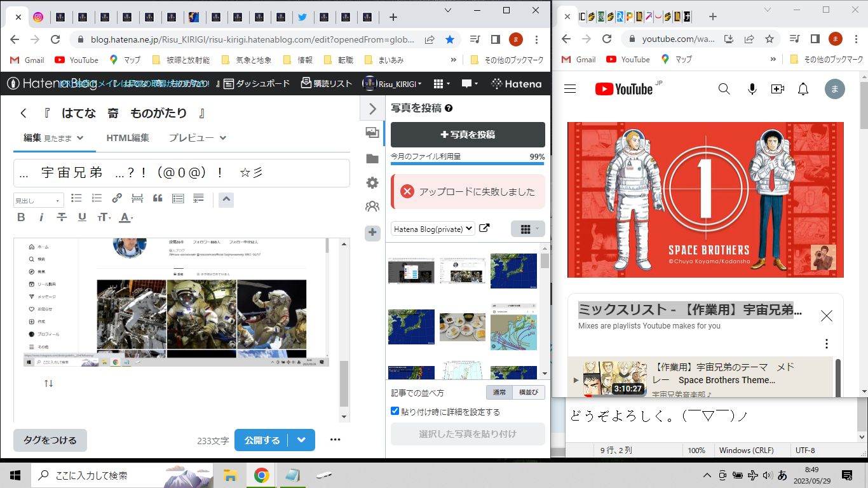
Task: Open the font size dropdown
Action: coord(104,217)
